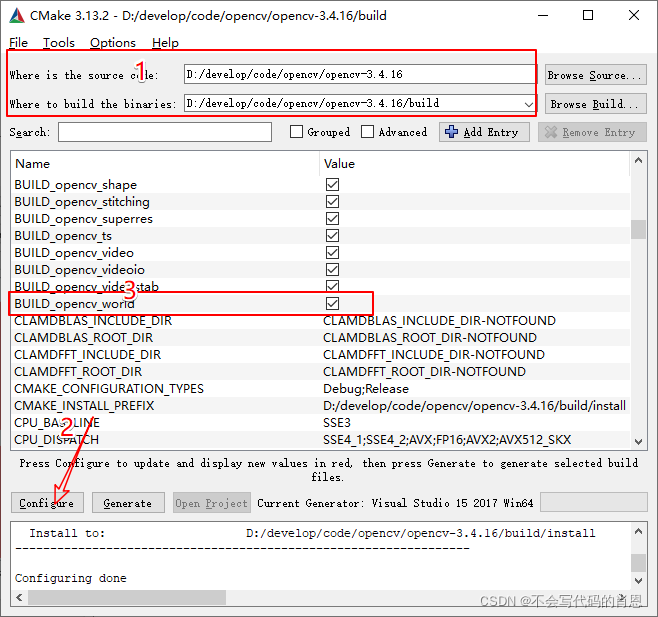Click the Browse Build button
This screenshot has height=617, width=658.
[595, 104]
